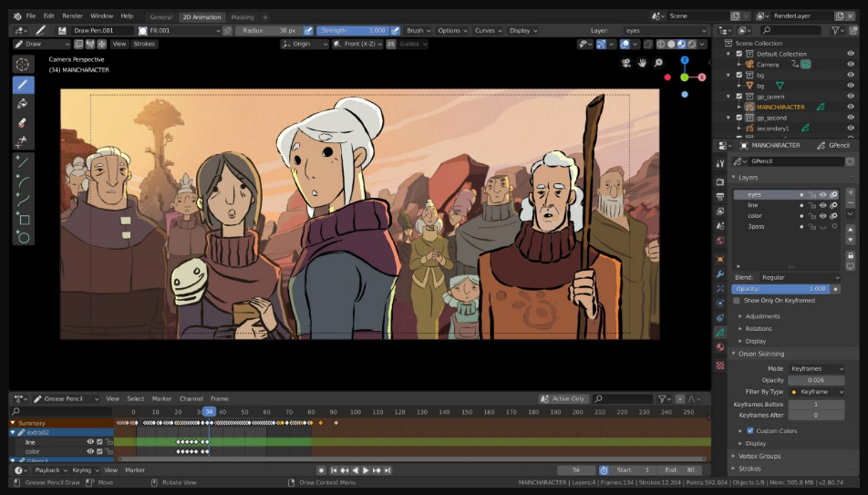
Task: Open the Object Data grease pencil properties tab
Action: coord(720,332)
